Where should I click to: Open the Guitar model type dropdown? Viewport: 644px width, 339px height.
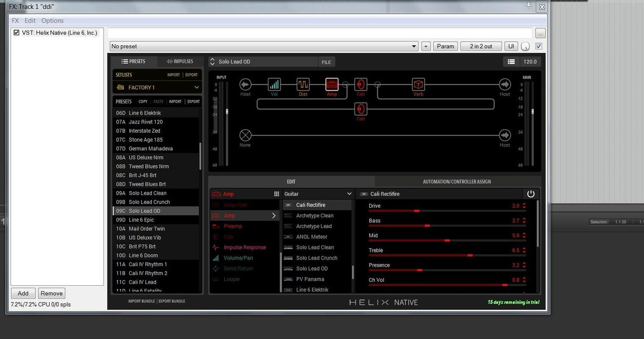tap(318, 194)
